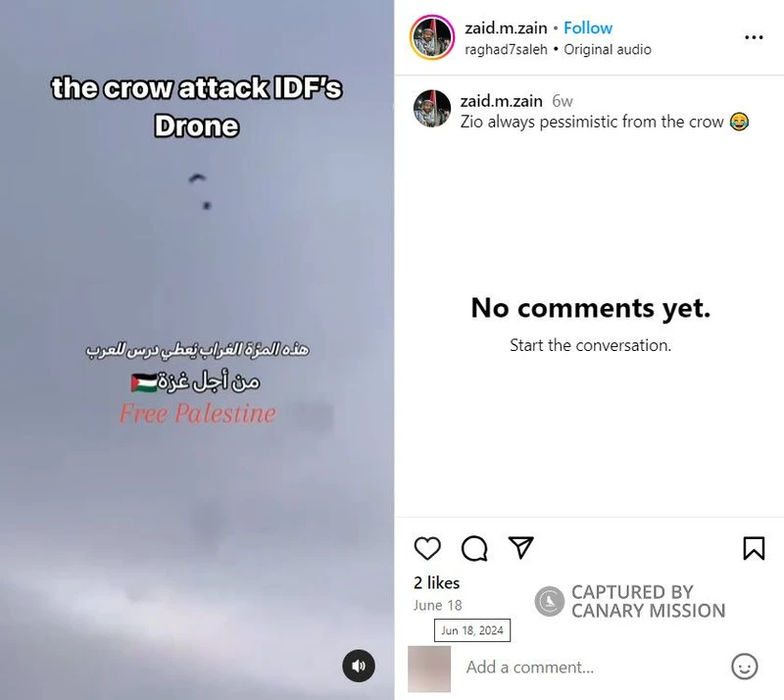Click blurred user avatar near comment box
Viewport: 784px width, 700px height.
pos(429,669)
